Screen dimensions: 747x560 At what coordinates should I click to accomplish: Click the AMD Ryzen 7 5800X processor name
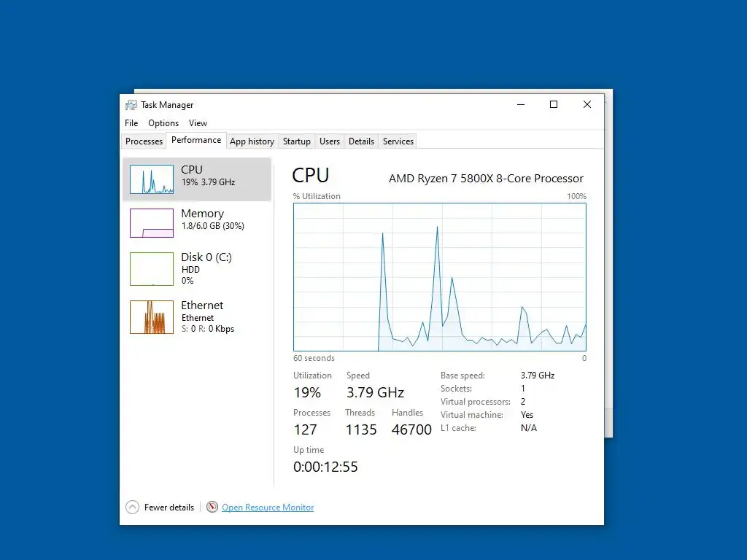(486, 179)
